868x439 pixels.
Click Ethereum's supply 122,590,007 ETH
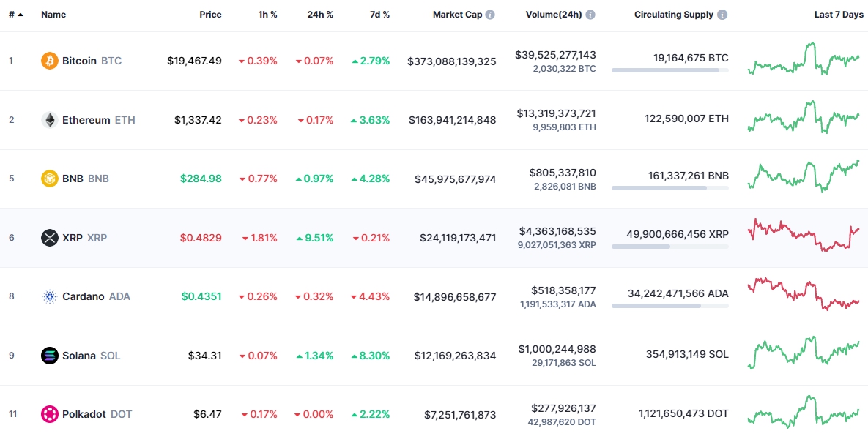pyautogui.click(x=687, y=119)
